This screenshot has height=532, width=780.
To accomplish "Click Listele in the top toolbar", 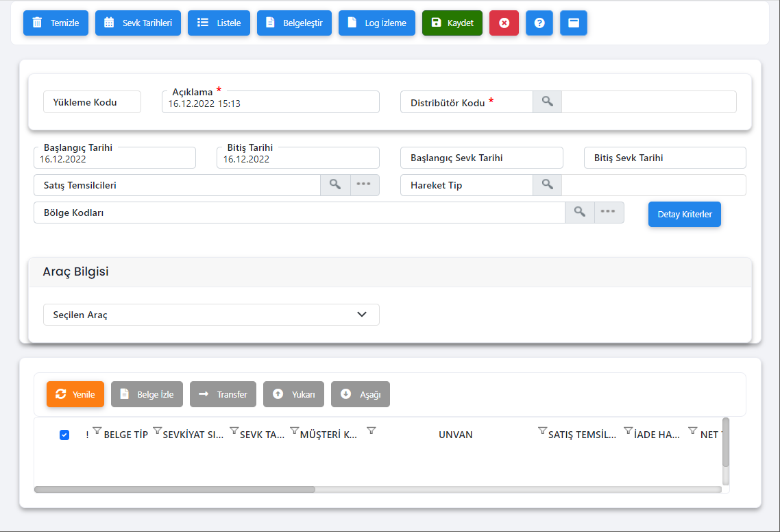I will tap(219, 23).
